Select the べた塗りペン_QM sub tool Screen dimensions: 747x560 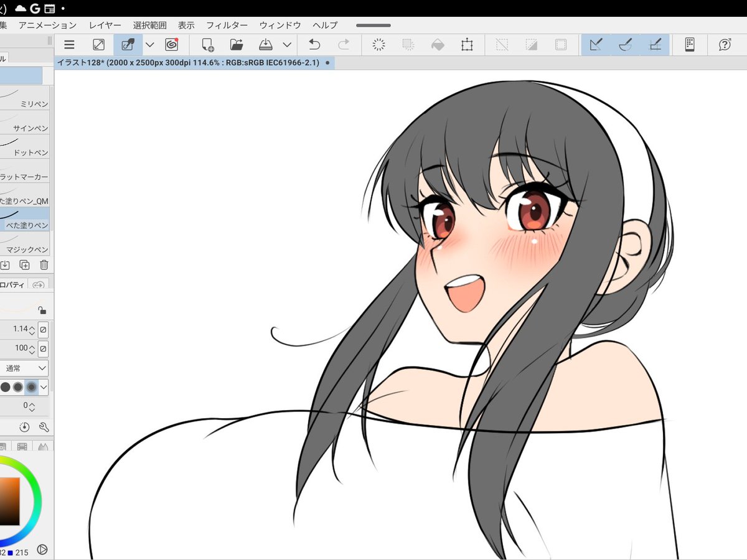[x=24, y=195]
